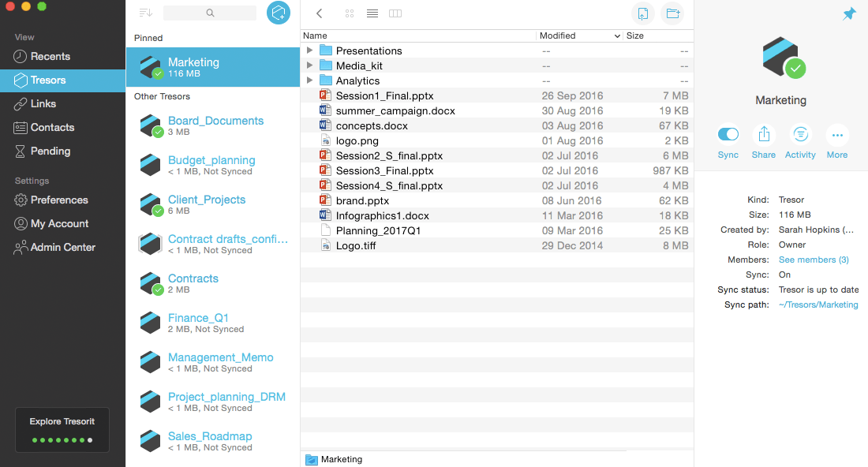
Task: Select concepts.docx file
Action: 496,125
